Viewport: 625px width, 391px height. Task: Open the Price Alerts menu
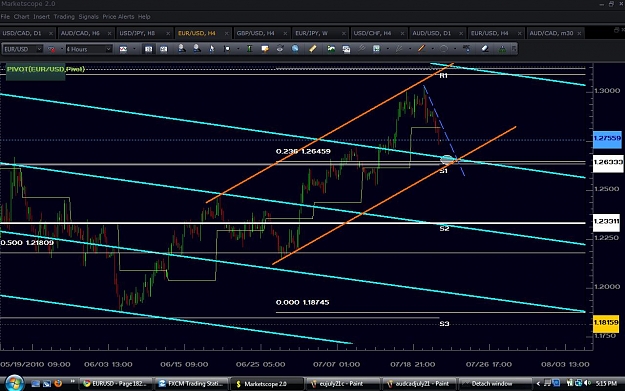pyautogui.click(x=118, y=17)
